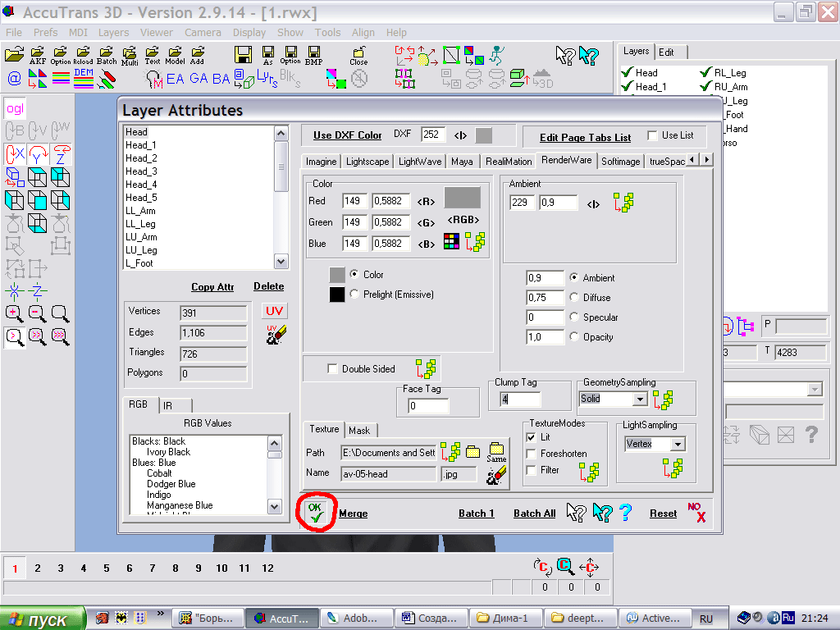This screenshot has width=840, height=630.
Task: Click the Same folder texture icon
Action: (496, 452)
